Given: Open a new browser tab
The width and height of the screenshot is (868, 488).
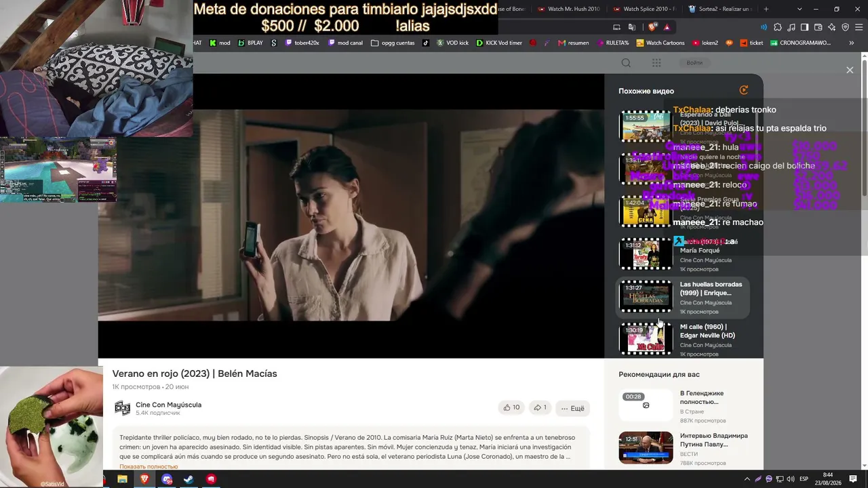Looking at the screenshot, I should click(x=766, y=9).
